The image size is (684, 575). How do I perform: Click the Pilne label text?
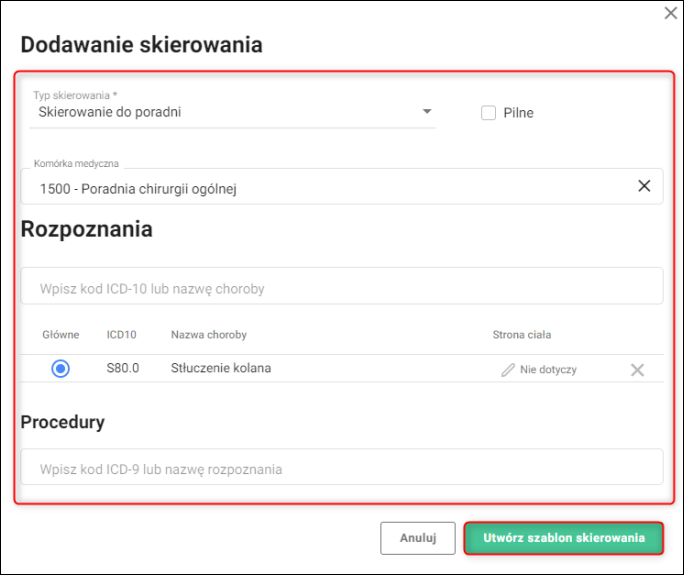[518, 113]
